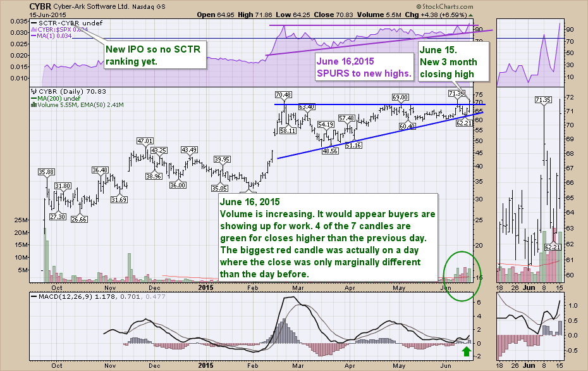This screenshot has width=588, height=371.
Task: Click the 71.35 label in the right zoom panel
Action: click(x=543, y=99)
